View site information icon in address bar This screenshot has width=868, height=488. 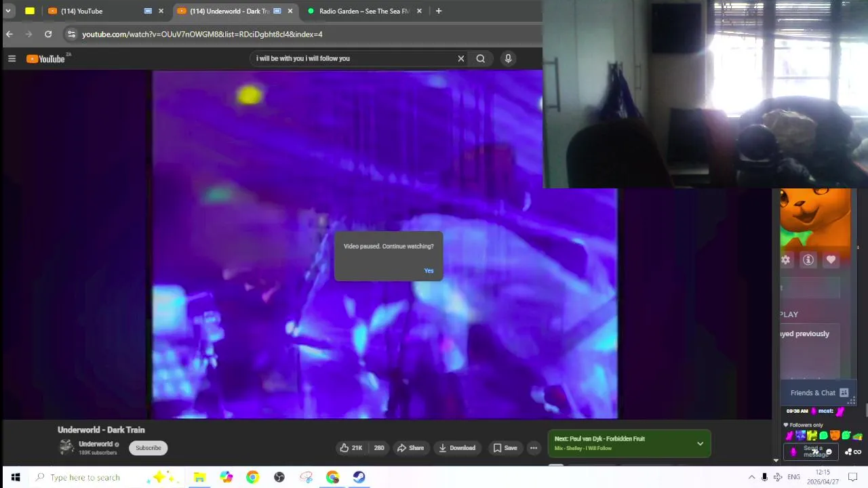click(x=71, y=34)
